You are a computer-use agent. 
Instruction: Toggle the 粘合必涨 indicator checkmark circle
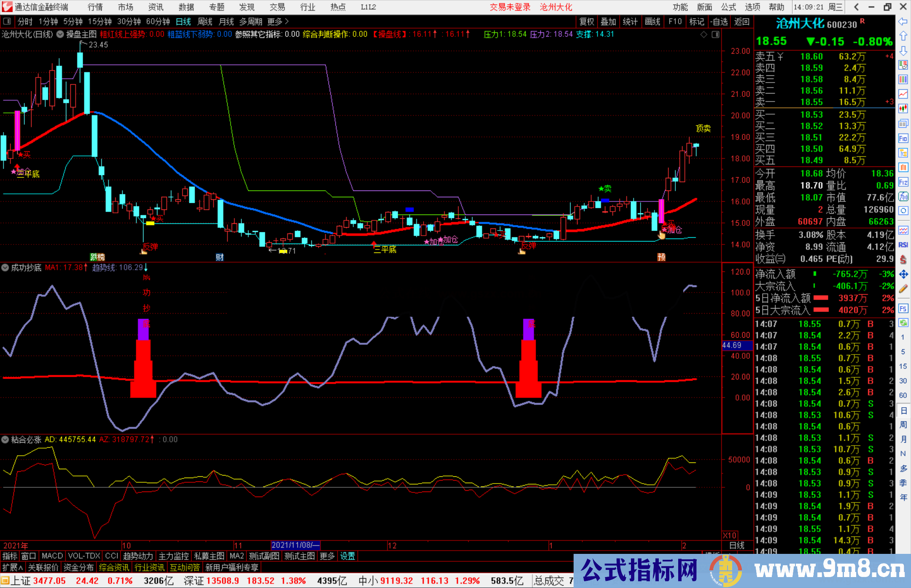tap(5, 440)
